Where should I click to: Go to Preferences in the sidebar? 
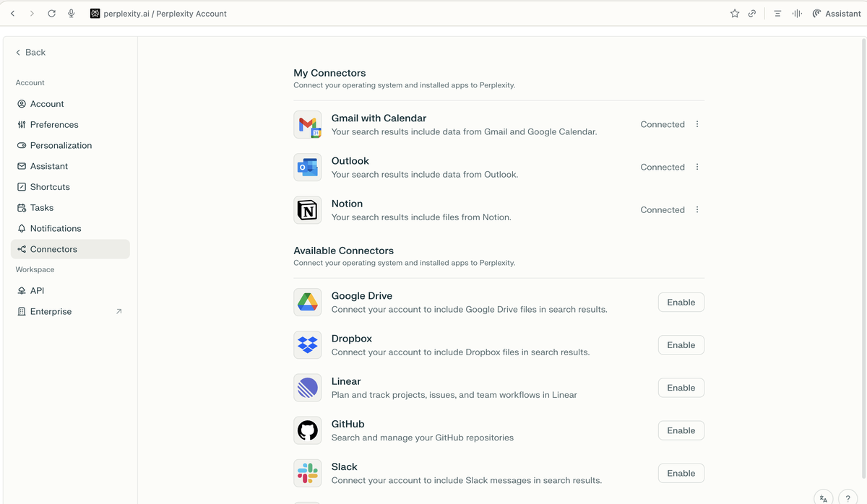(53, 125)
